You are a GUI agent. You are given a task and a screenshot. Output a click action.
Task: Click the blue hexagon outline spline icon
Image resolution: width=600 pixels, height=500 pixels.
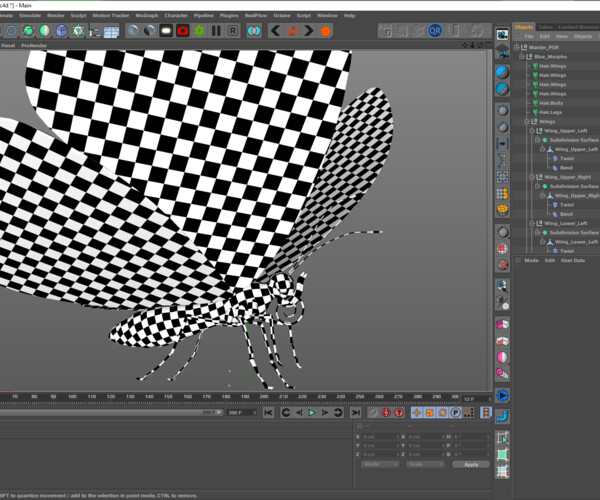(12, 31)
